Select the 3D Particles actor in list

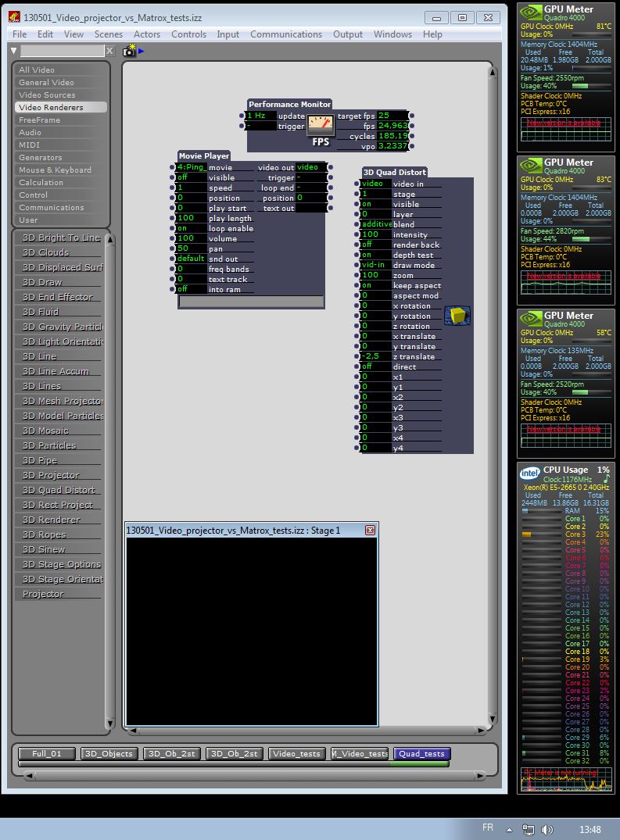coord(49,445)
